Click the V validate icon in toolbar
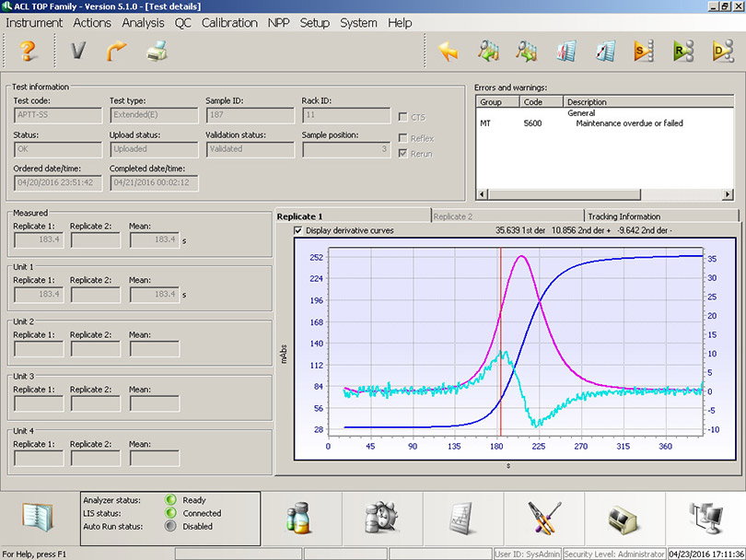746x560 pixels. point(78,51)
